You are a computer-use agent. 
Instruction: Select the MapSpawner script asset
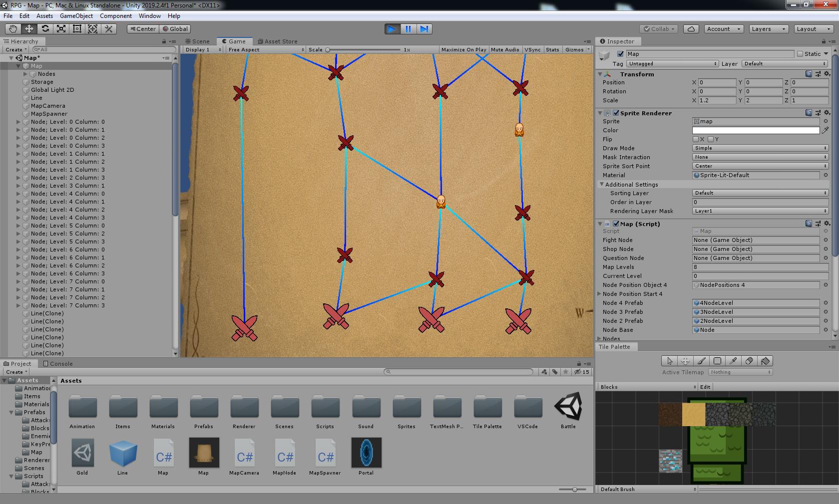pos(325,457)
